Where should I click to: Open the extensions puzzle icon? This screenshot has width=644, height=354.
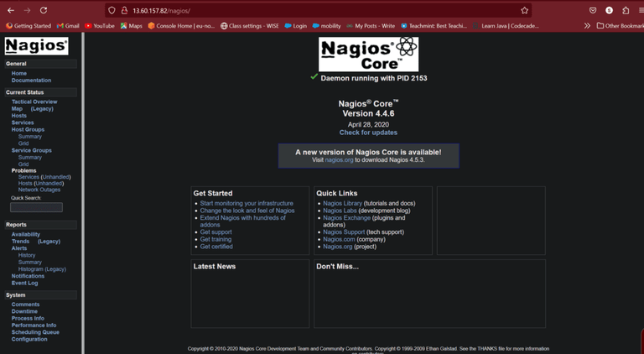(x=626, y=11)
